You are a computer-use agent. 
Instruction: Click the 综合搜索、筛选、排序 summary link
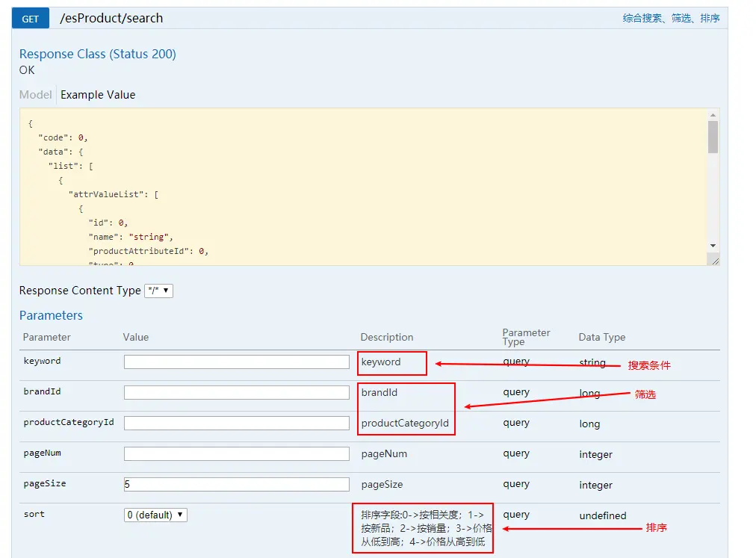click(x=671, y=19)
